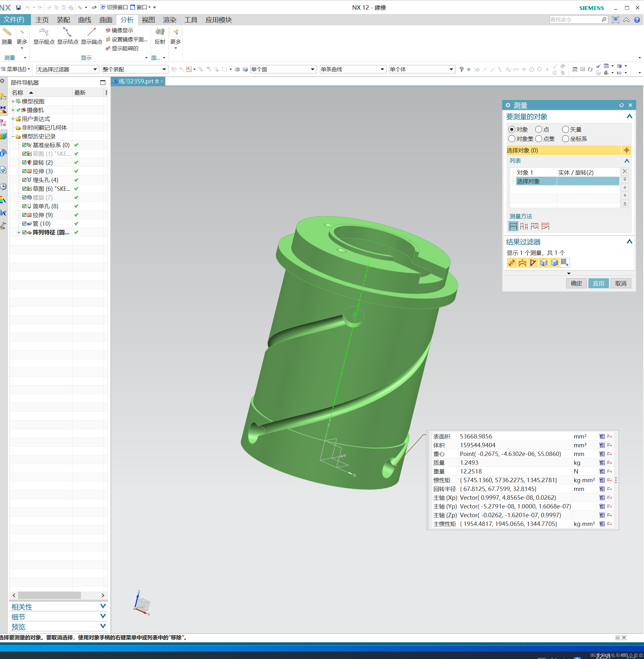Switch to the 视图 ribbon tab
The image size is (644, 659).
point(148,20)
